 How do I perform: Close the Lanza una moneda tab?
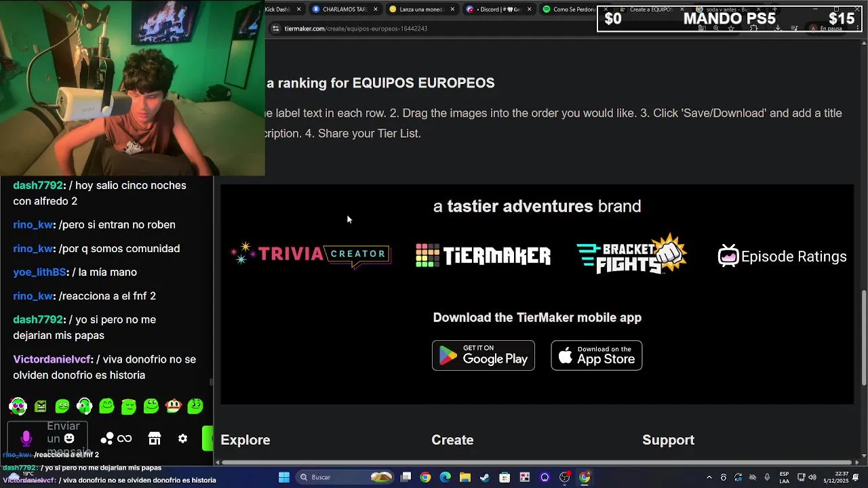[x=452, y=9]
